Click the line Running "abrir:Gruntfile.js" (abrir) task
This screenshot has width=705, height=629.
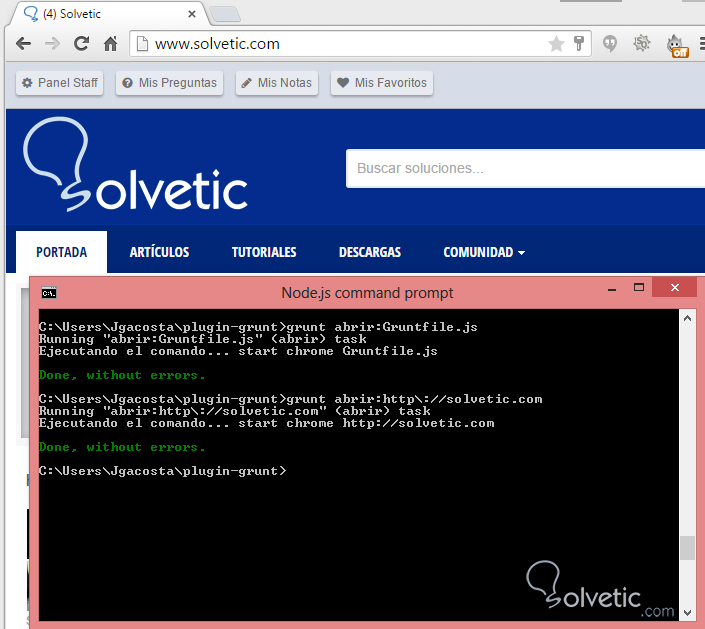point(202,339)
